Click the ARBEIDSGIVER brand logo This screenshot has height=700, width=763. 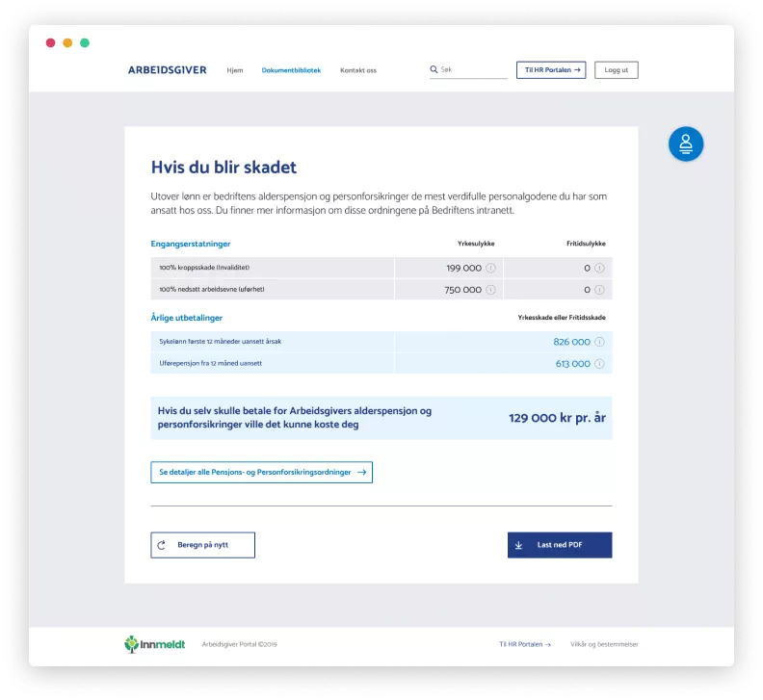click(x=168, y=70)
